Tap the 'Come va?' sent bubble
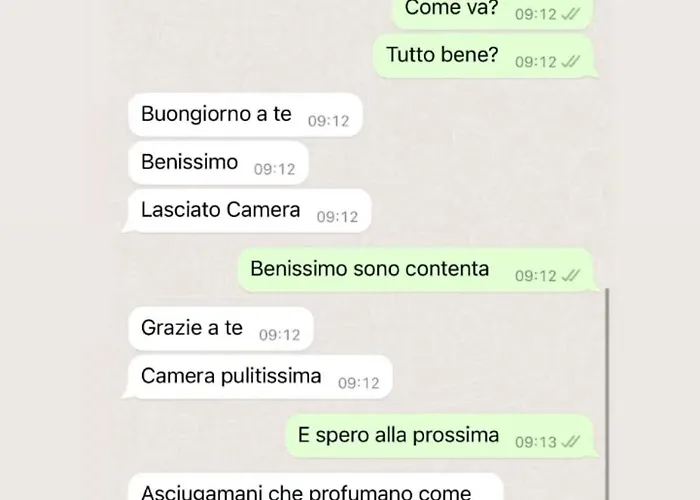The height and width of the screenshot is (500, 700). [494, 13]
